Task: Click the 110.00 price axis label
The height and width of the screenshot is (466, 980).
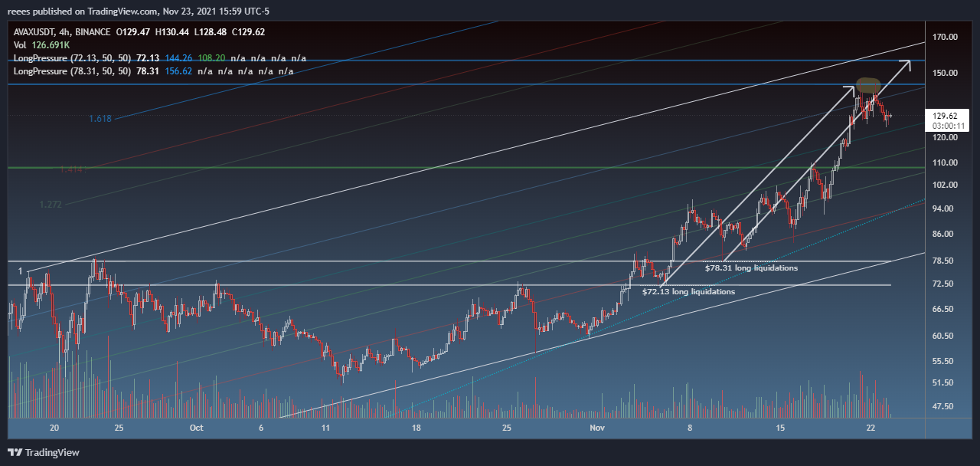Action: [946, 162]
